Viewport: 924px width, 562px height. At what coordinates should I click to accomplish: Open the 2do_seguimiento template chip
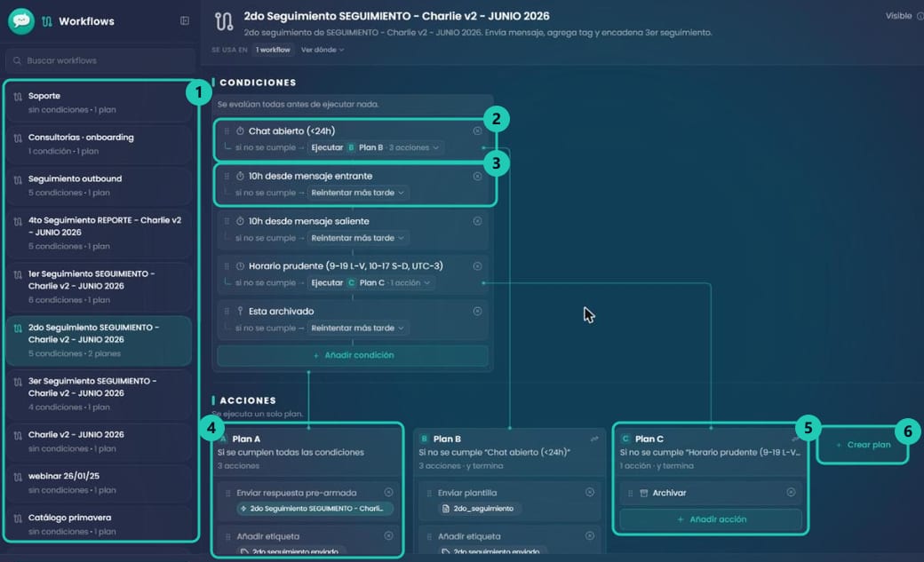(478, 509)
